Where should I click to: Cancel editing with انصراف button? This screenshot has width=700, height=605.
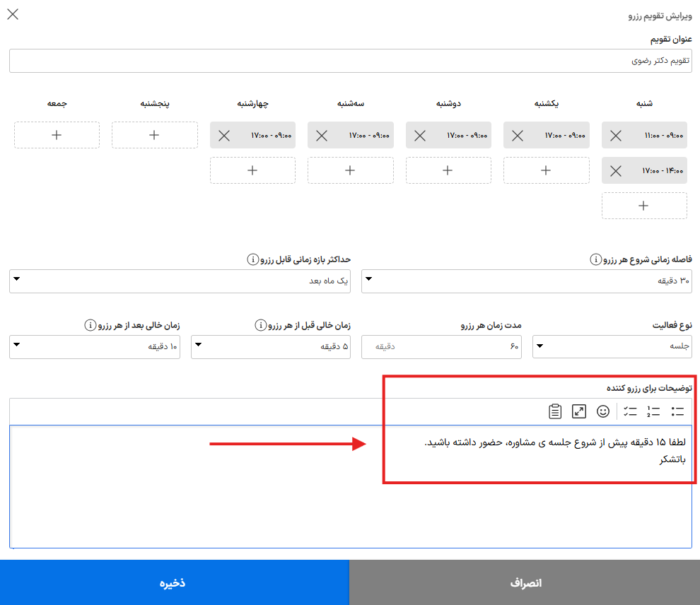pyautogui.click(x=525, y=582)
